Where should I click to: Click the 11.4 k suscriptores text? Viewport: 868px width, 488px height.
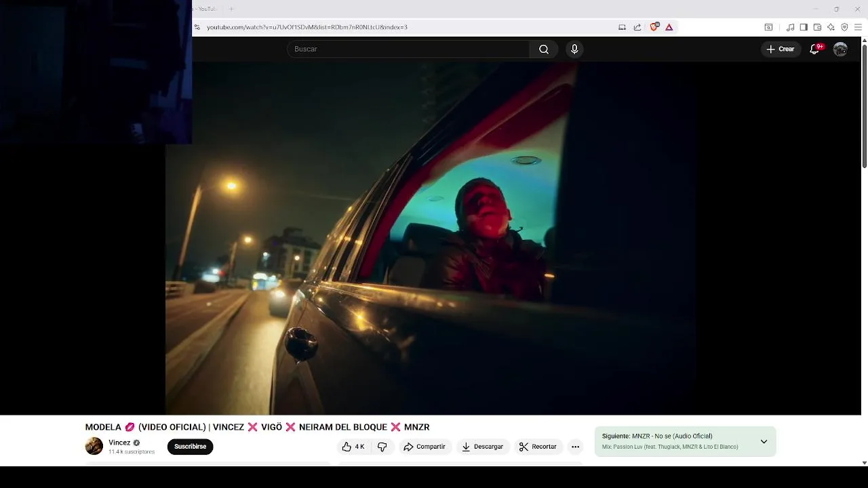[132, 452]
